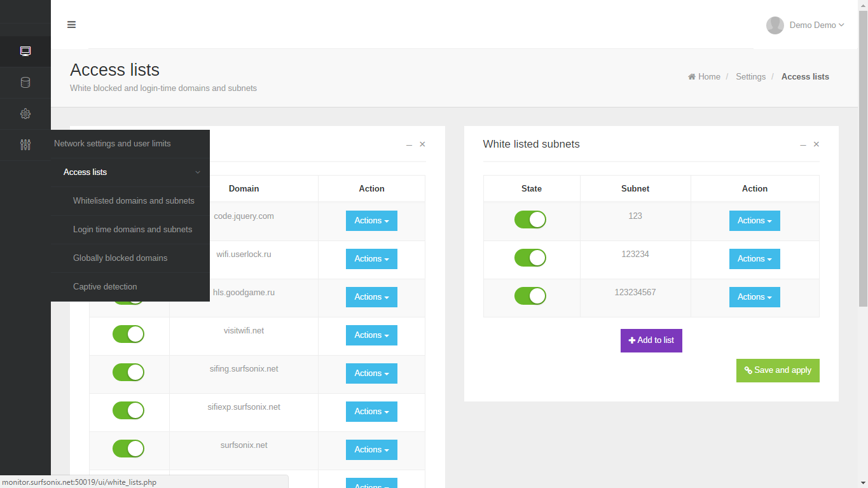Toggle the state of subnet 123234
This screenshot has width=868, height=488.
click(x=530, y=258)
